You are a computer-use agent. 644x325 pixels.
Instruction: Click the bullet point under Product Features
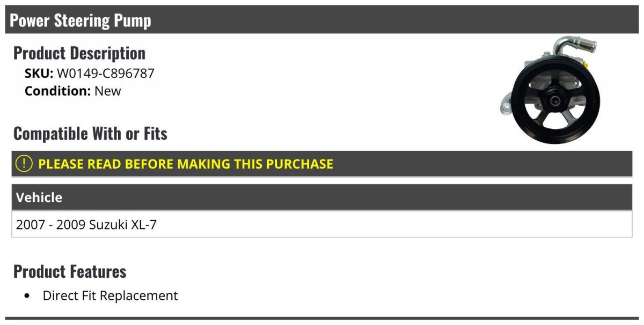click(x=27, y=296)
